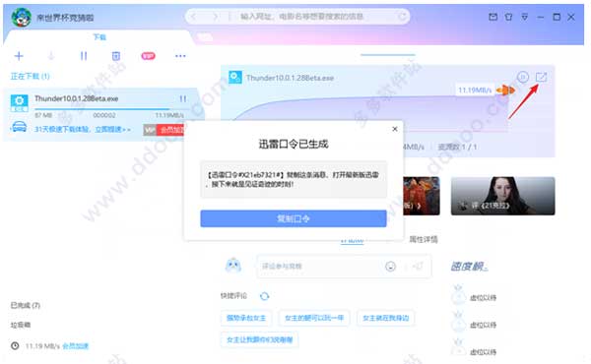
Task: Select the 正在下载 (1) category
Action: coord(30,77)
